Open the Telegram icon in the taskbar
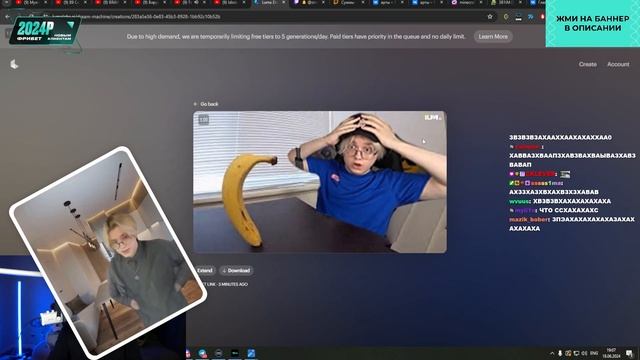Screen dimensions: 640x360 point(202,353)
